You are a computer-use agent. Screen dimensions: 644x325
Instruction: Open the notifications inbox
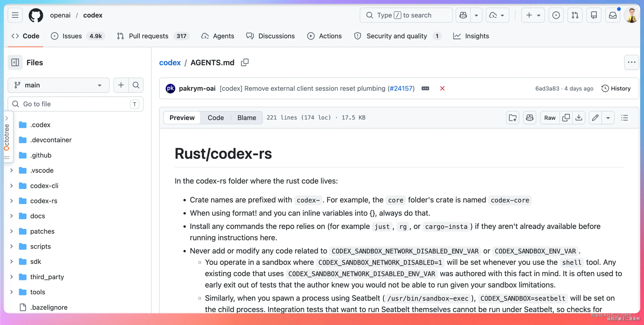[x=613, y=15]
